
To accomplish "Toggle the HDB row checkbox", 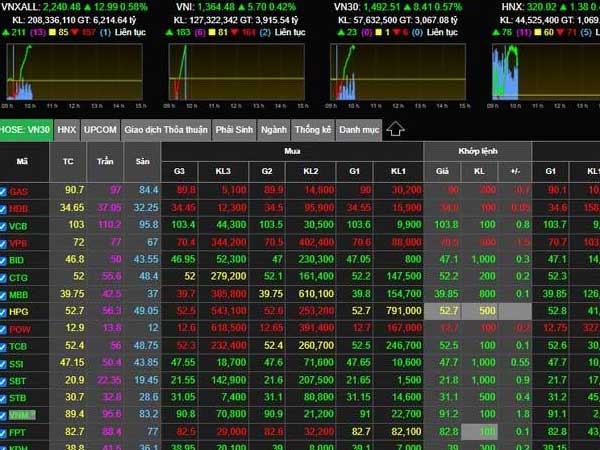I will 3,209.
